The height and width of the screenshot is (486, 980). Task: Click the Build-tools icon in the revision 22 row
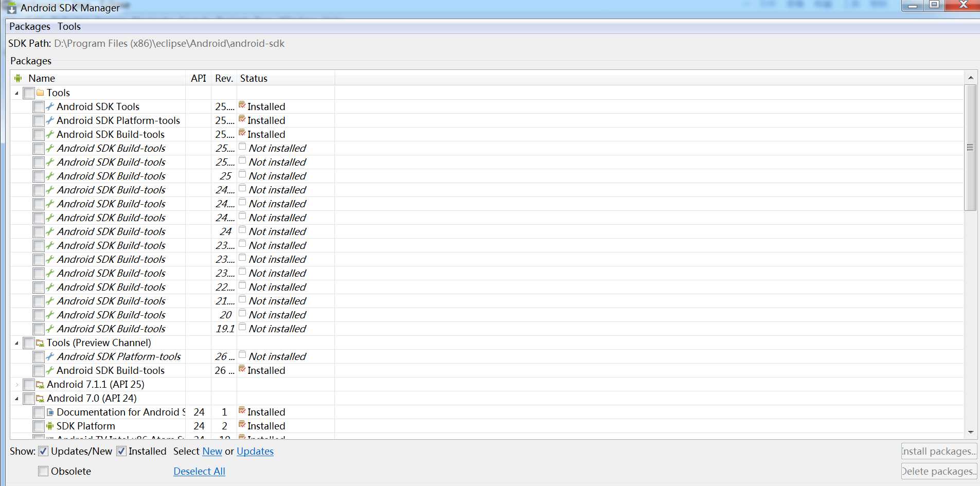point(50,287)
